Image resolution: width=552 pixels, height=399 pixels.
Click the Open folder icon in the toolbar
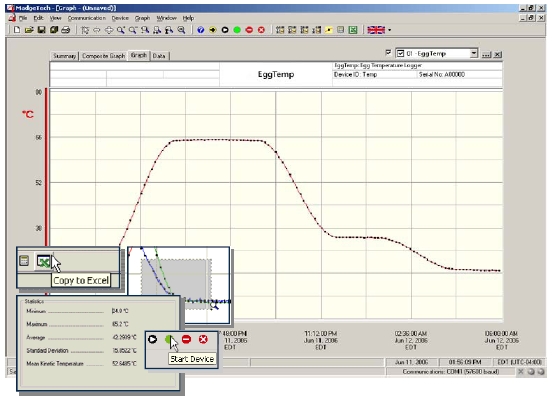point(29,30)
